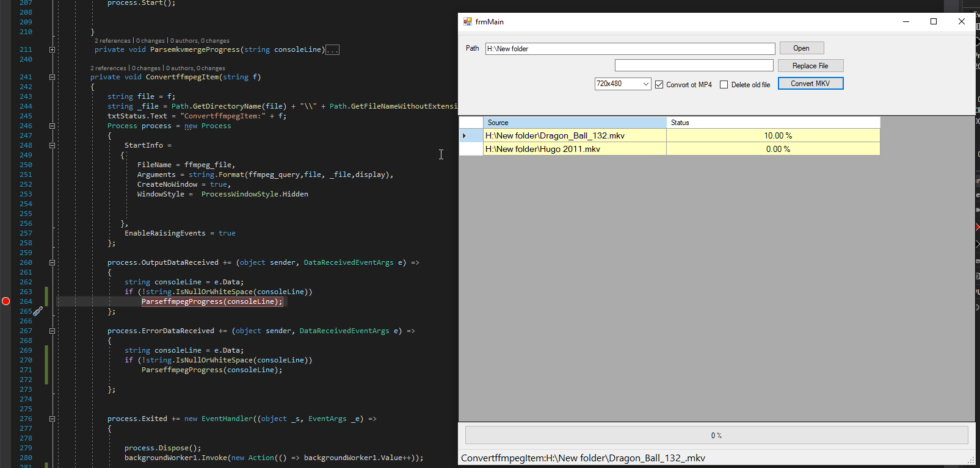Click the Source column header

click(574, 123)
